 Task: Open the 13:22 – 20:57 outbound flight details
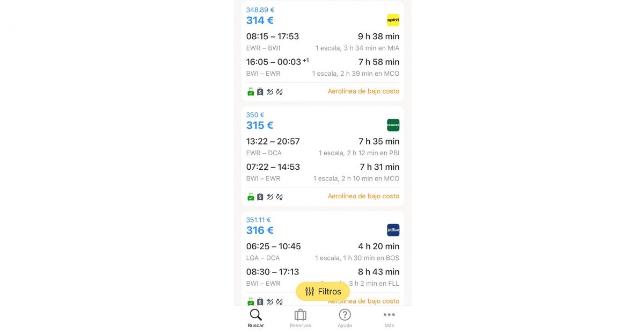pyautogui.click(x=273, y=141)
